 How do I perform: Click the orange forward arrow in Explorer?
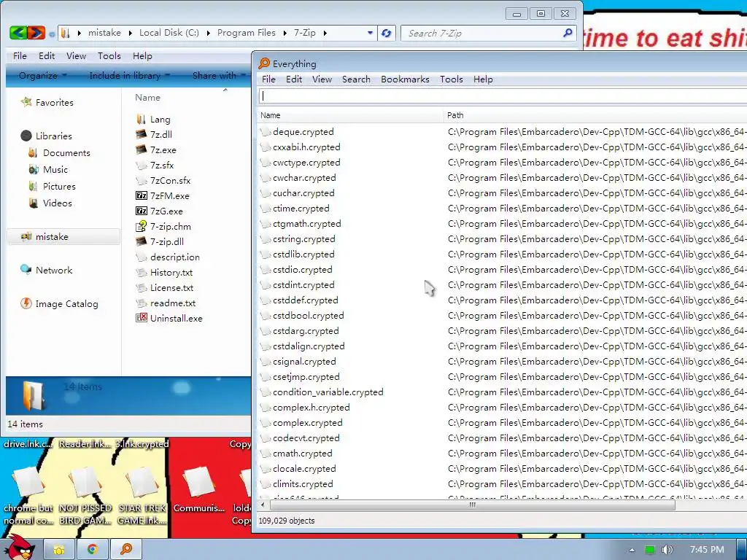(x=36, y=32)
